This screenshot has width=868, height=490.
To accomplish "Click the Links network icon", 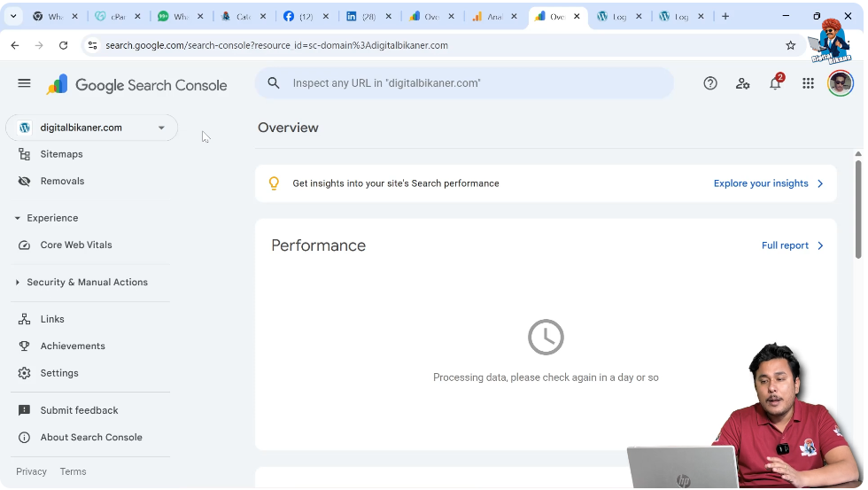I will (x=25, y=319).
